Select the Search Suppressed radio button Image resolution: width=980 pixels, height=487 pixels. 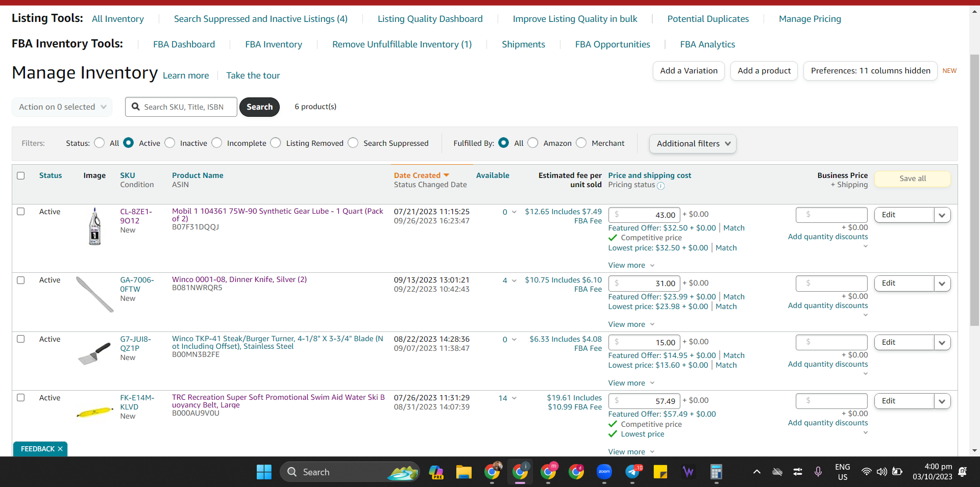coord(353,143)
